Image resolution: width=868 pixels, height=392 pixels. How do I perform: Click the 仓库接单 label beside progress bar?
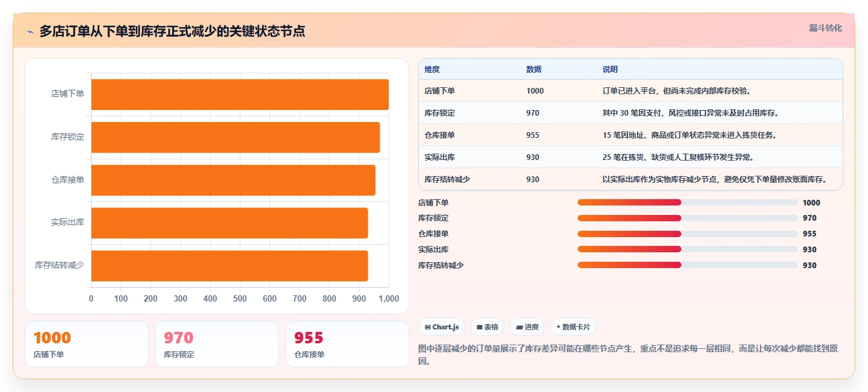(x=433, y=234)
